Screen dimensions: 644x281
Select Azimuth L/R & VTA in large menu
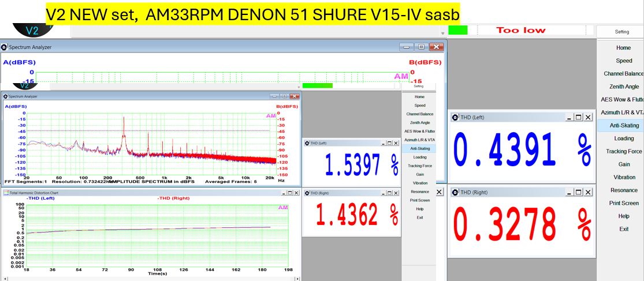tap(622, 113)
